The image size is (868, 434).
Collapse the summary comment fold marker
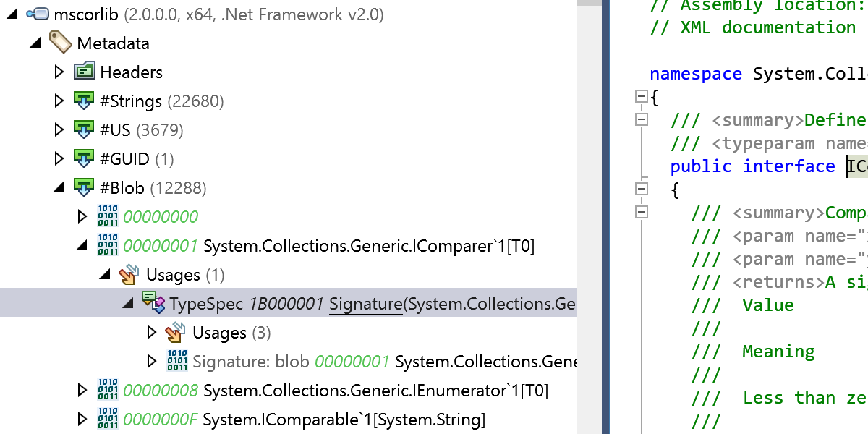pos(640,120)
